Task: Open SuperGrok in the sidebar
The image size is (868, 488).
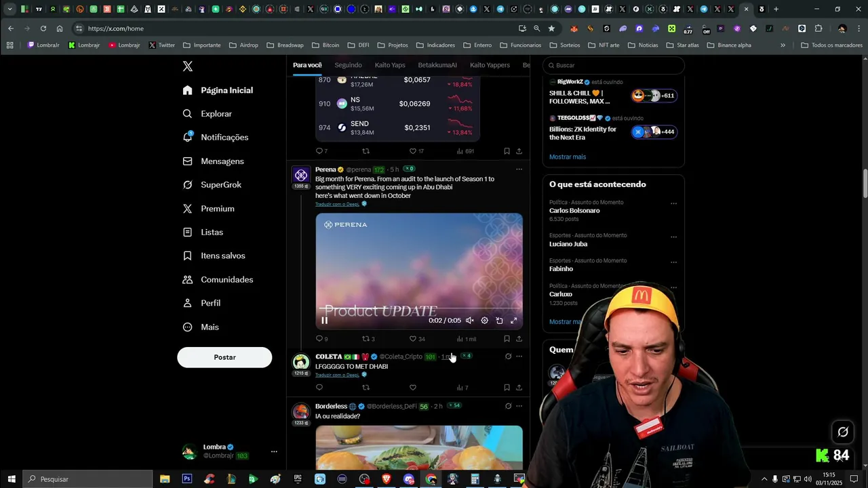Action: point(212,184)
